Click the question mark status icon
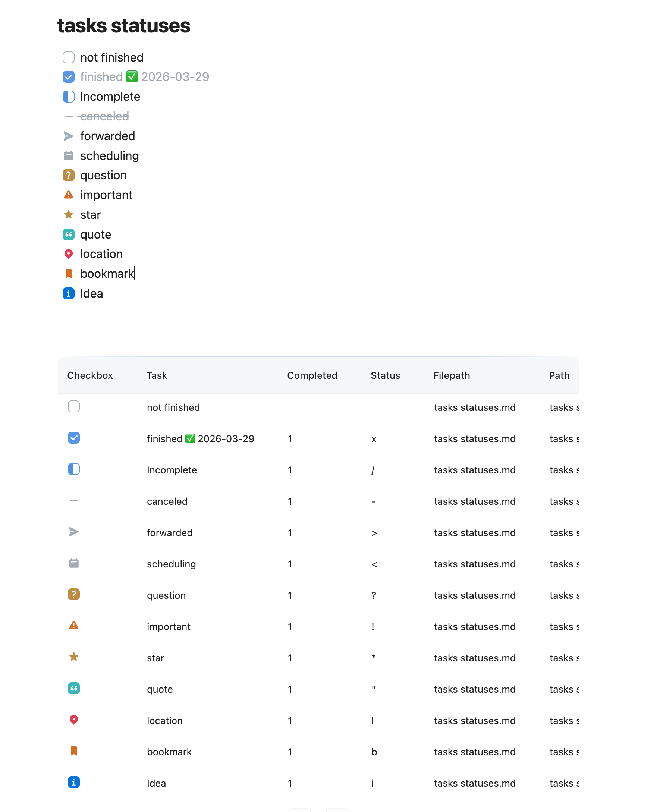Screen dimensions: 660x812 coord(69,175)
